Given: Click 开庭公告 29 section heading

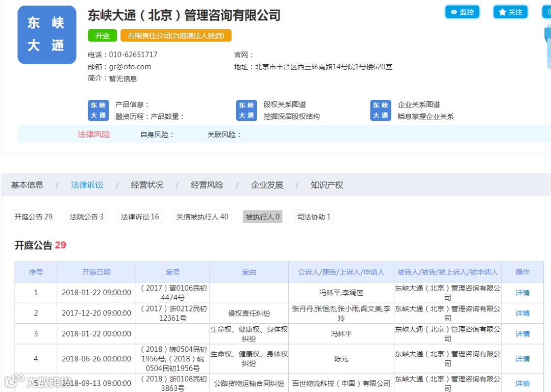Looking at the screenshot, I should (40, 245).
